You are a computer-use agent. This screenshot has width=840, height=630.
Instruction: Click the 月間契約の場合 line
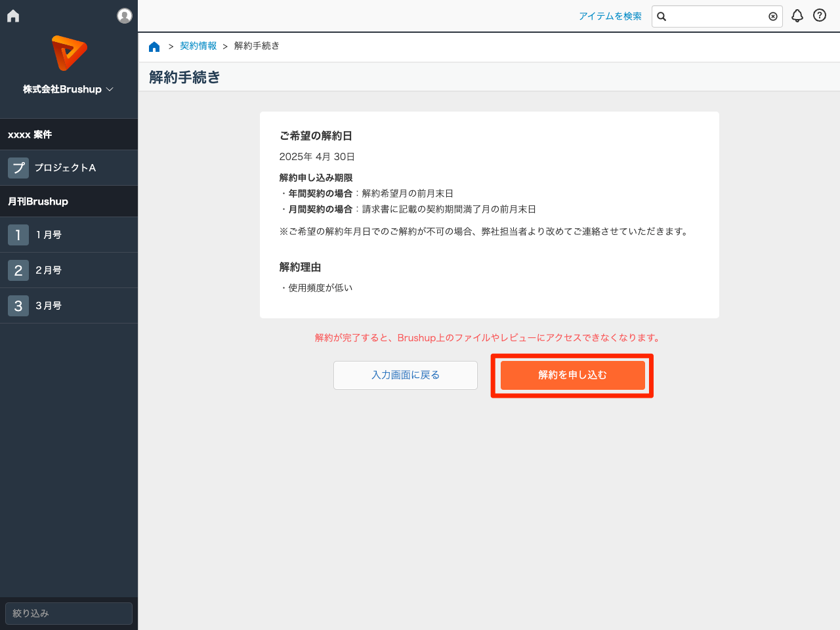point(408,209)
